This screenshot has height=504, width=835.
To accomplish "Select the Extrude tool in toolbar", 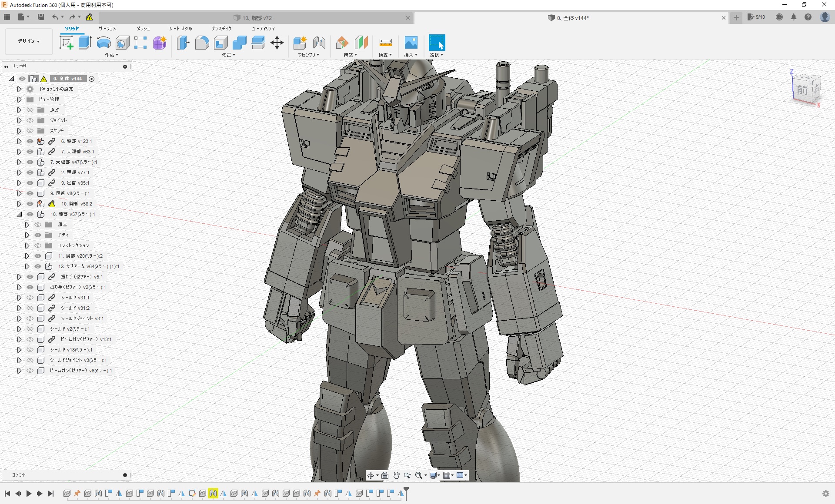I will (x=85, y=43).
